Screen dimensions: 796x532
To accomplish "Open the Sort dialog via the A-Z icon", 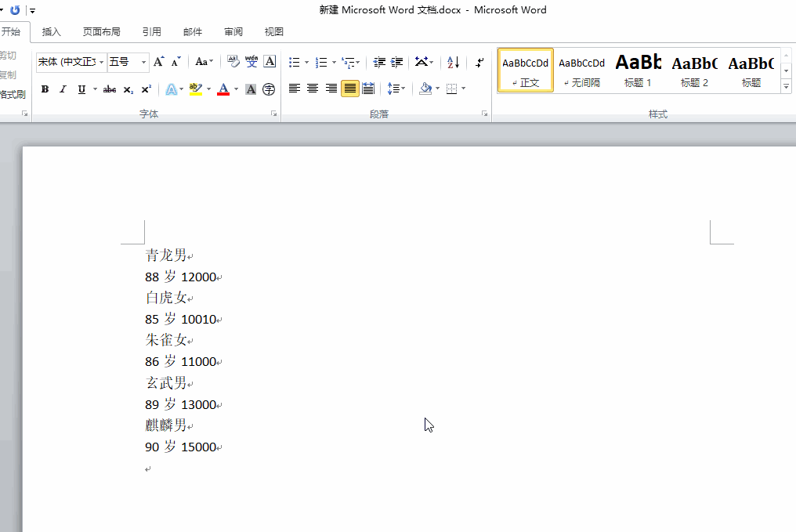I will pyautogui.click(x=453, y=62).
